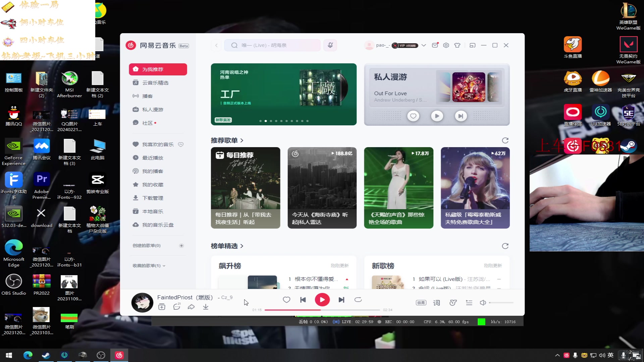The height and width of the screenshot is (362, 644).
Task: Open the skin theme shirt icon
Action: (457, 45)
